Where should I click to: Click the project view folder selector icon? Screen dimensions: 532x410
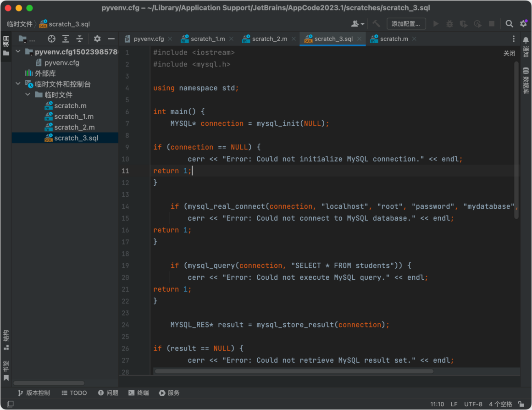click(x=23, y=39)
